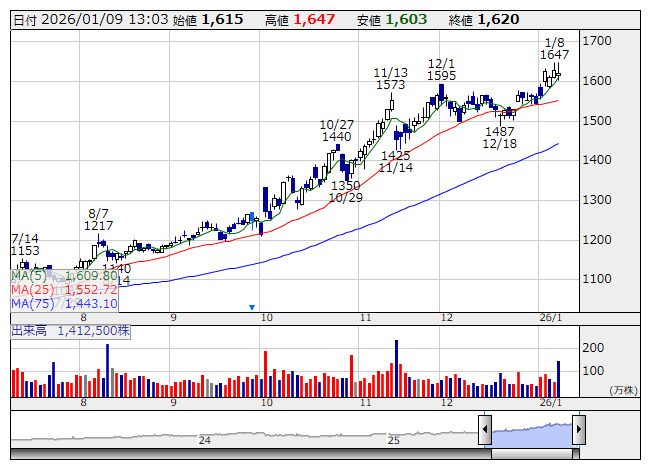
Task: Click the 1/8 1647 high price label
Action: pos(554,49)
